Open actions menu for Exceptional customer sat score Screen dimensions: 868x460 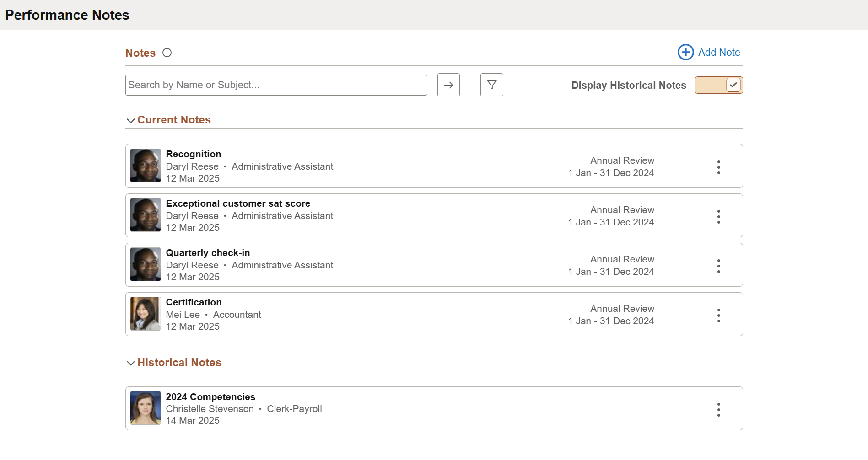pos(719,217)
